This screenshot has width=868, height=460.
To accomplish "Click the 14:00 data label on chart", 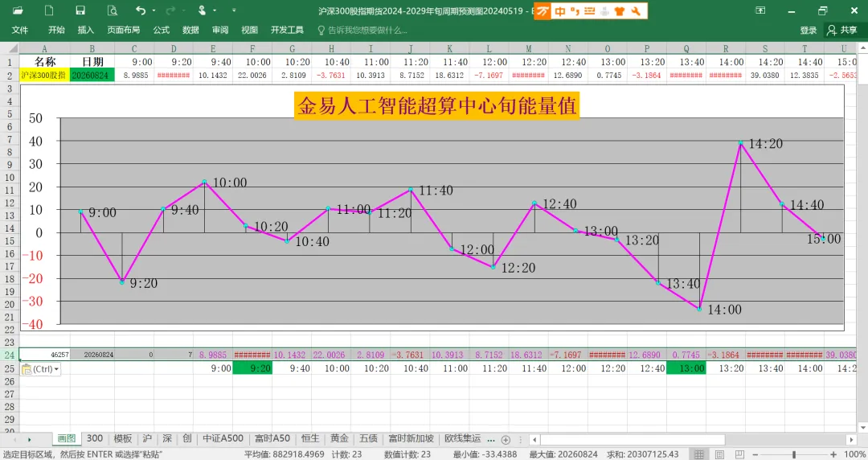I will tap(724, 310).
